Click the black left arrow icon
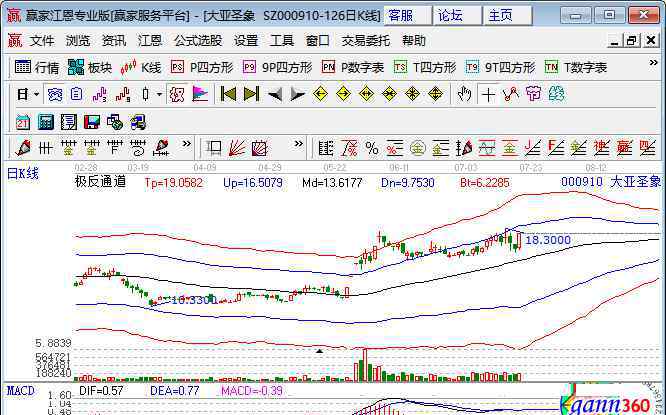This screenshot has width=666, height=415. point(274,94)
